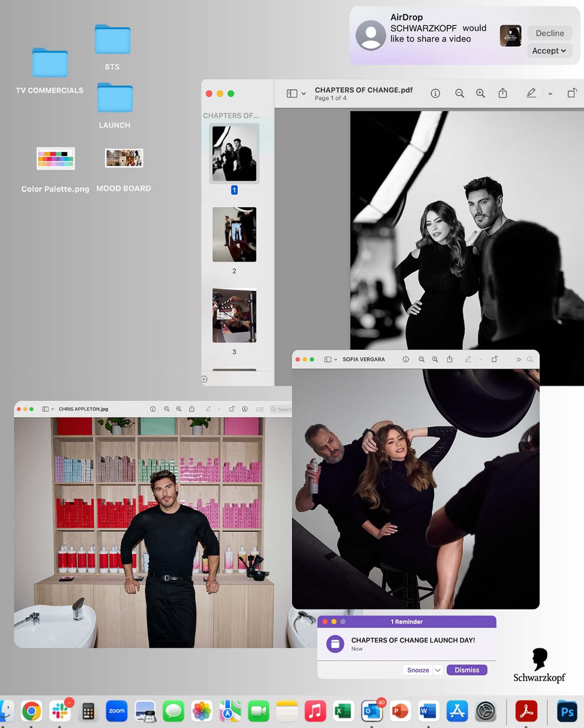Open the BTS folder
Image resolution: width=584 pixels, height=728 pixels.
pos(113,39)
